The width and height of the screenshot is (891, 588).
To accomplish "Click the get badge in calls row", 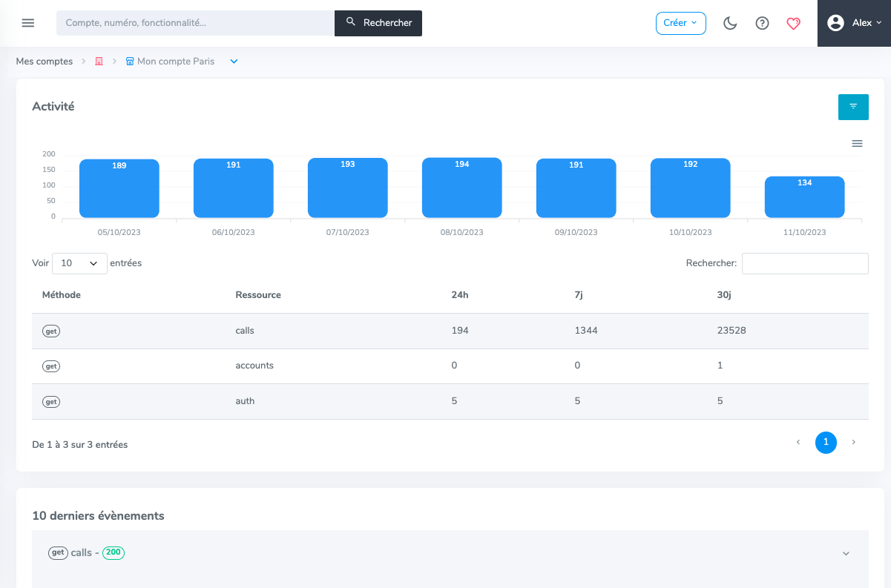I will pos(51,331).
